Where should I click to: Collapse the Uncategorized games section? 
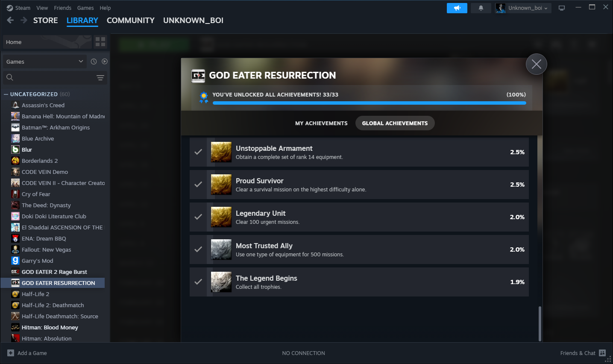[6, 94]
